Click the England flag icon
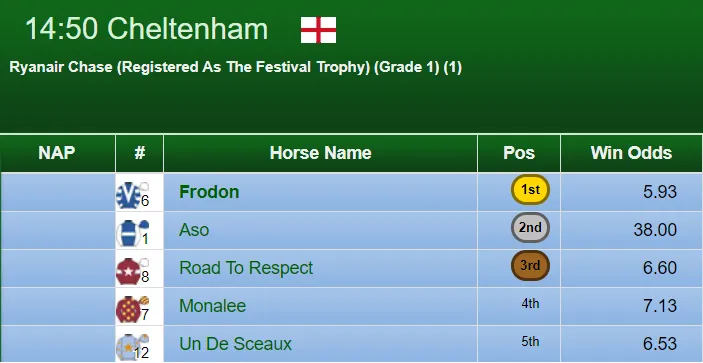 [318, 30]
